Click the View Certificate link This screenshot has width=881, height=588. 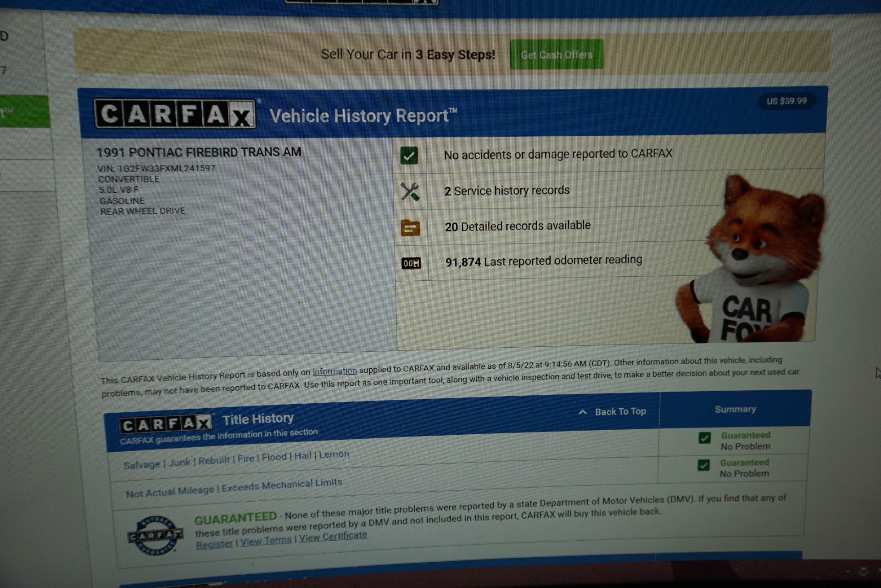coord(333,537)
